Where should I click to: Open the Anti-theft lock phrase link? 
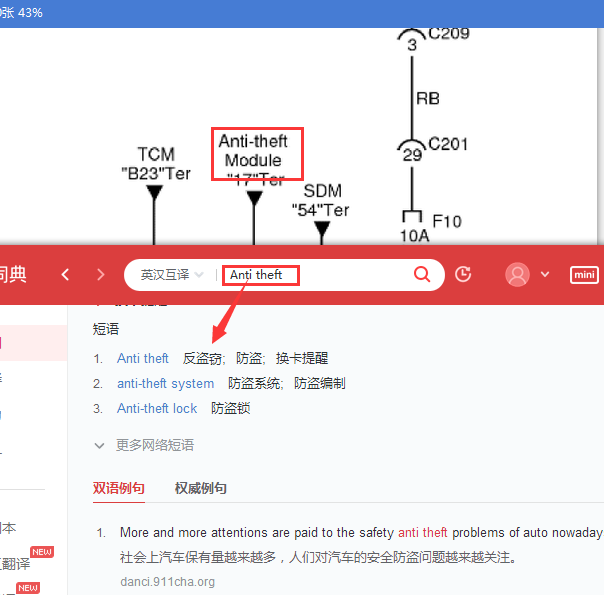(157, 408)
